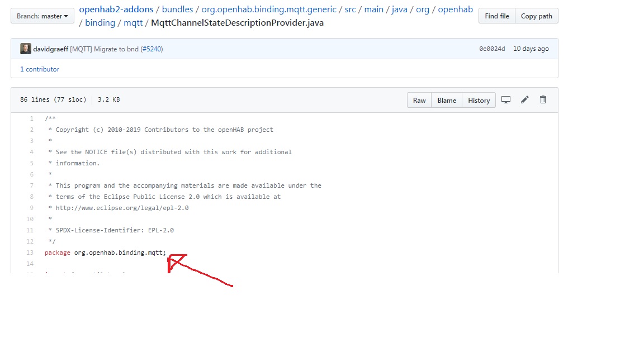Click the See the NOTICE file(s) line

(169, 152)
